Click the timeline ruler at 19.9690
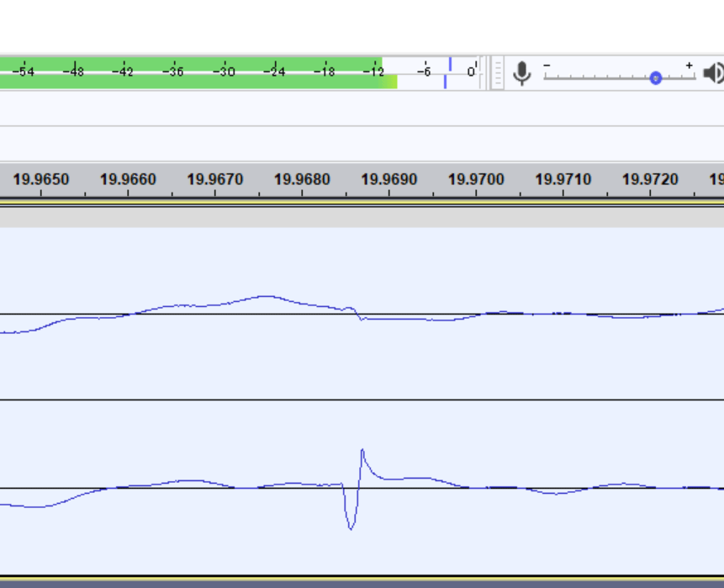Image resolution: width=724 pixels, height=588 pixels. coord(388,180)
